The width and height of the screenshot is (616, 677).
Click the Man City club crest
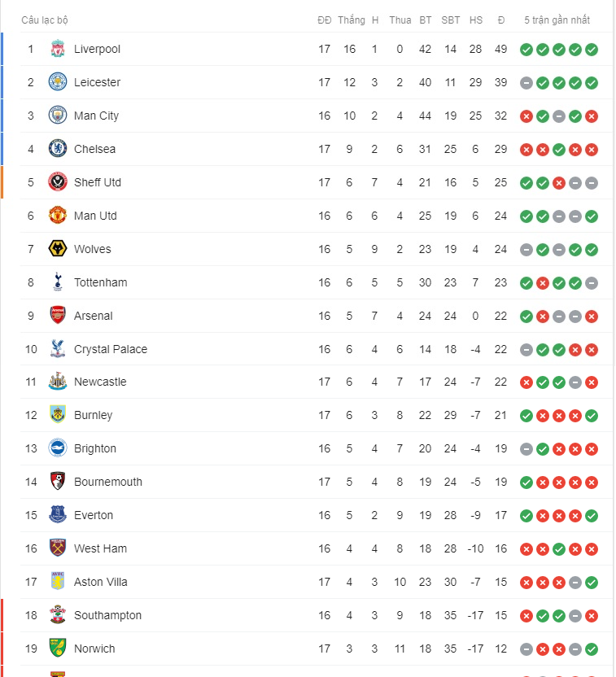point(58,116)
